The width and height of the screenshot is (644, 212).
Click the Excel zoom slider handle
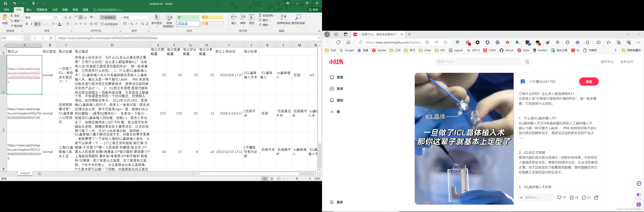(x=297, y=179)
